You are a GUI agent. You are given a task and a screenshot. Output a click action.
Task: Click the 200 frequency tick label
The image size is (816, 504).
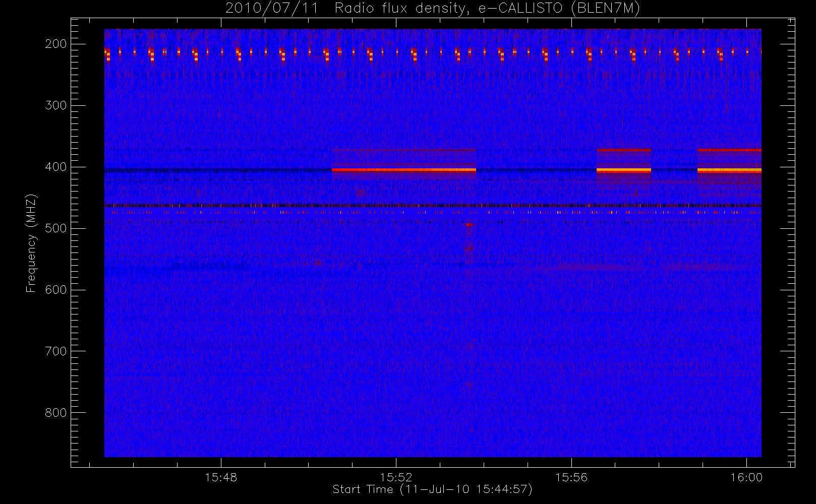[x=56, y=44]
